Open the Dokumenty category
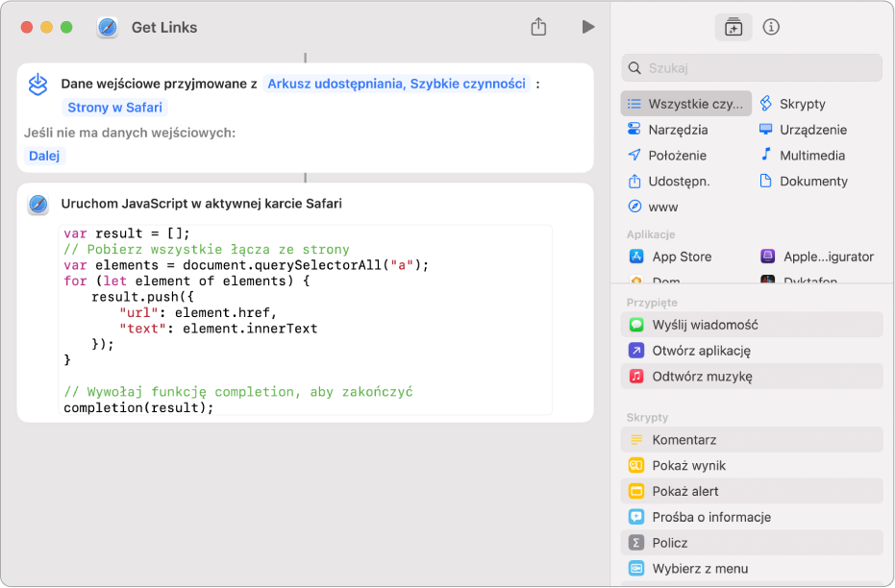 (x=804, y=182)
